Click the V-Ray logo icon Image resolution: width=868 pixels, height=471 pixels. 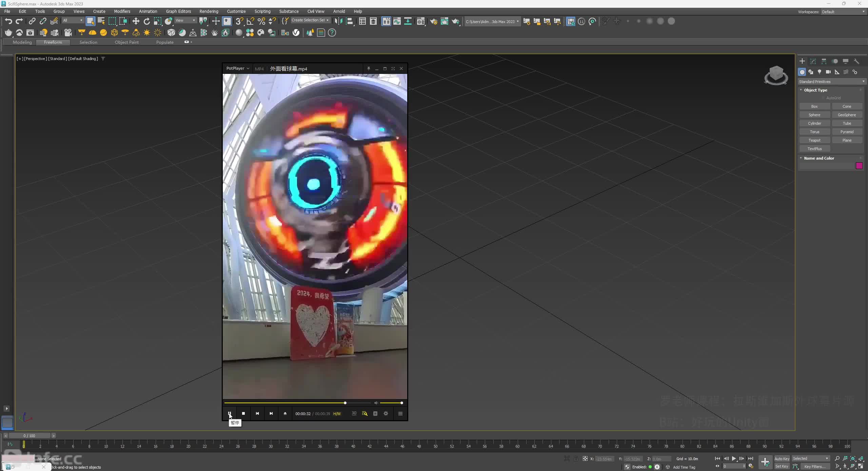tap(296, 33)
